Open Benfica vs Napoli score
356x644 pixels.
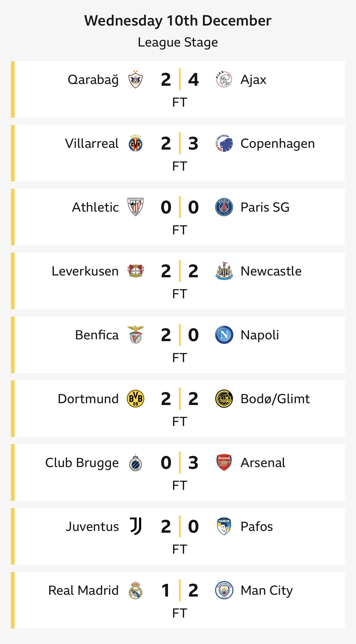(x=180, y=335)
